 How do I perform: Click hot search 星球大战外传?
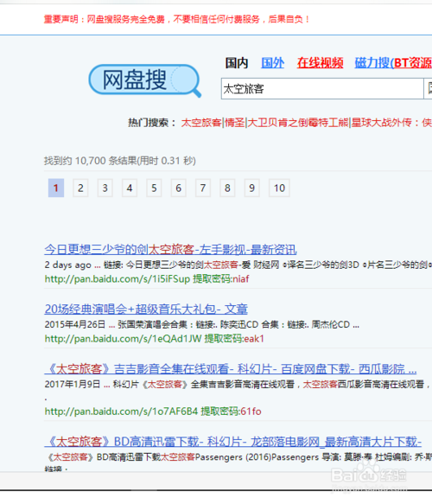point(381,123)
